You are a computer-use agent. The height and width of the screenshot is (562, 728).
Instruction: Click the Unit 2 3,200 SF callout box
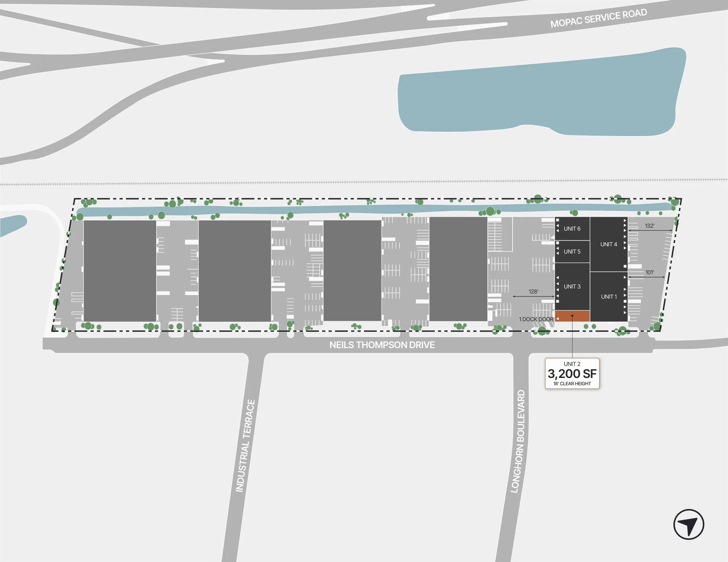click(572, 373)
